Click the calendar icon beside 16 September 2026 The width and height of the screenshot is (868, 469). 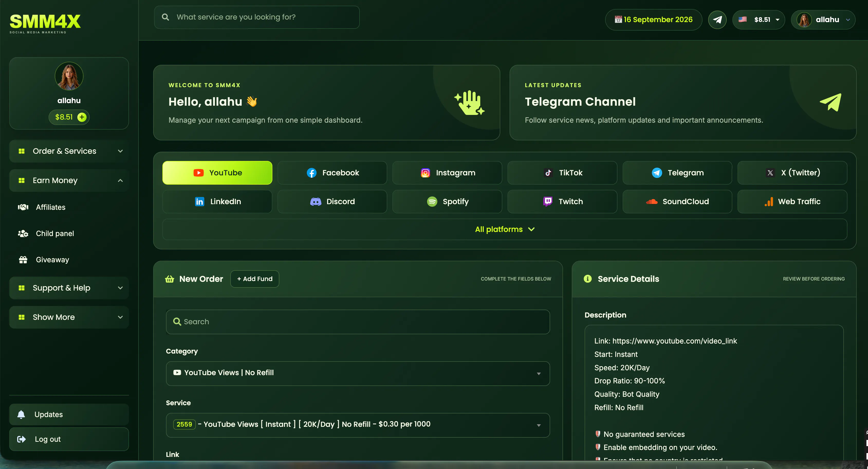(x=618, y=20)
